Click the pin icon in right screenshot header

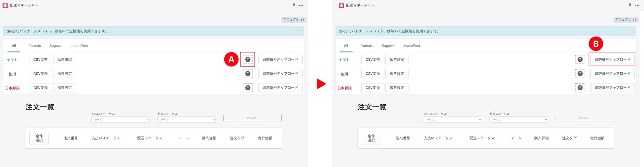(630, 5)
